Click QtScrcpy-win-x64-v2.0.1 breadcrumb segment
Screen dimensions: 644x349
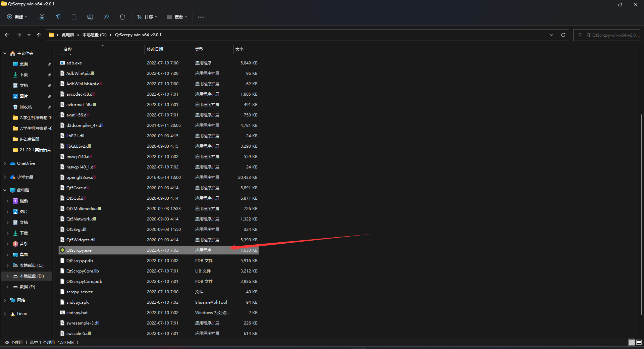138,35
